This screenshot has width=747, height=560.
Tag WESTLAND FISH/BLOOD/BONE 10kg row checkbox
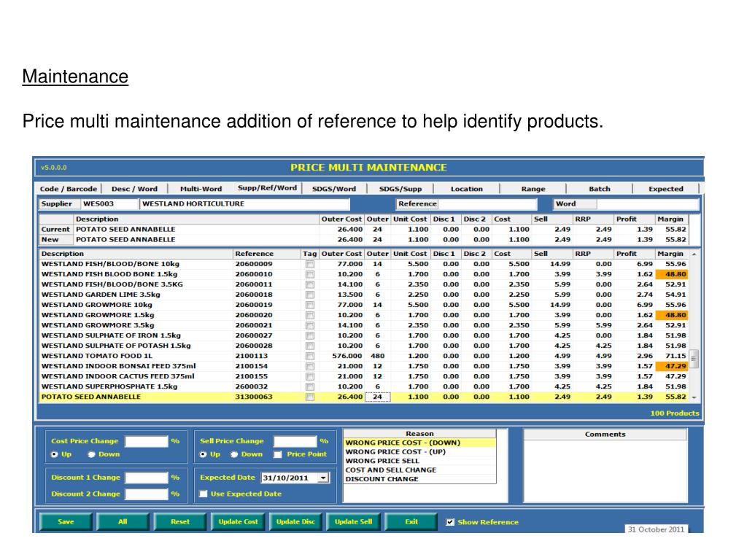pyautogui.click(x=310, y=264)
